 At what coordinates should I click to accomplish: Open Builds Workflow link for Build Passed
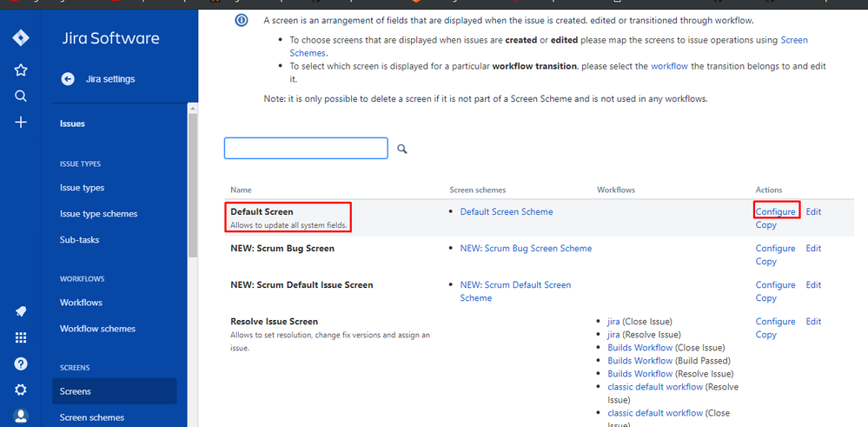coord(640,361)
